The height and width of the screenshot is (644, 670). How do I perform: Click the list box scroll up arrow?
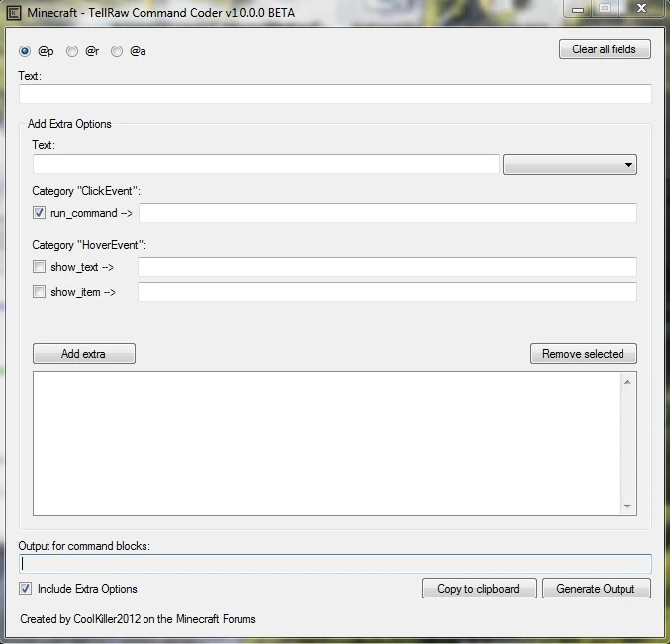click(627, 382)
